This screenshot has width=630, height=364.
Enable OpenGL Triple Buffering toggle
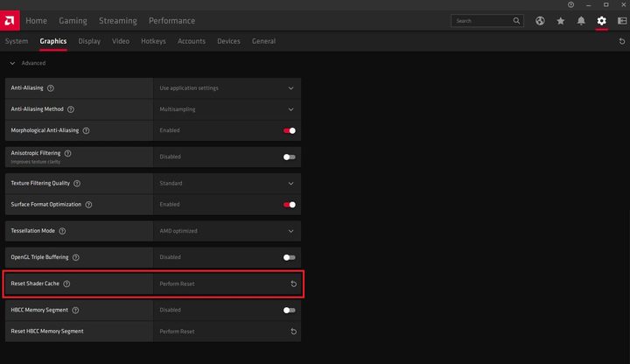tap(290, 257)
